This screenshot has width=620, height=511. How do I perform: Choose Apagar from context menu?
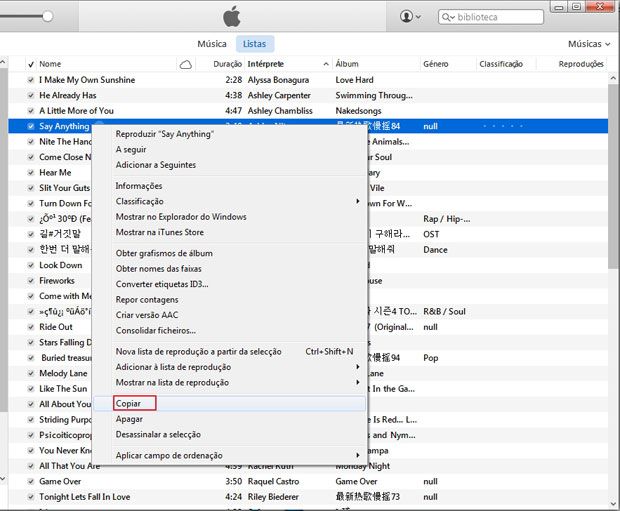coord(129,419)
